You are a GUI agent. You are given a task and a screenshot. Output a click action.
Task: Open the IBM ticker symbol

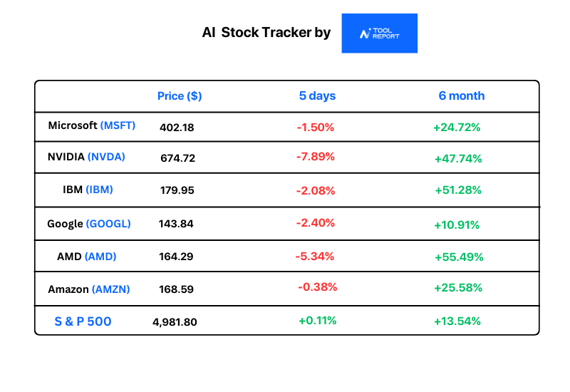tap(99, 190)
